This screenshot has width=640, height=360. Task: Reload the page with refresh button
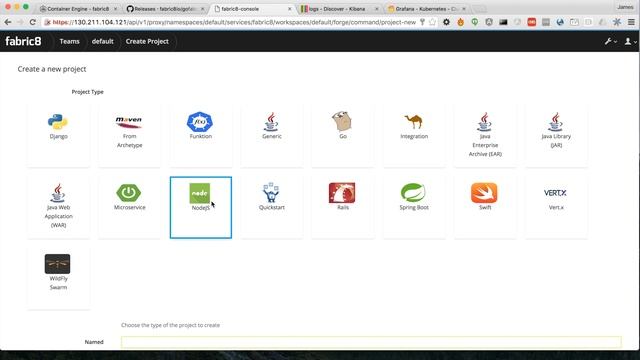pos(33,22)
